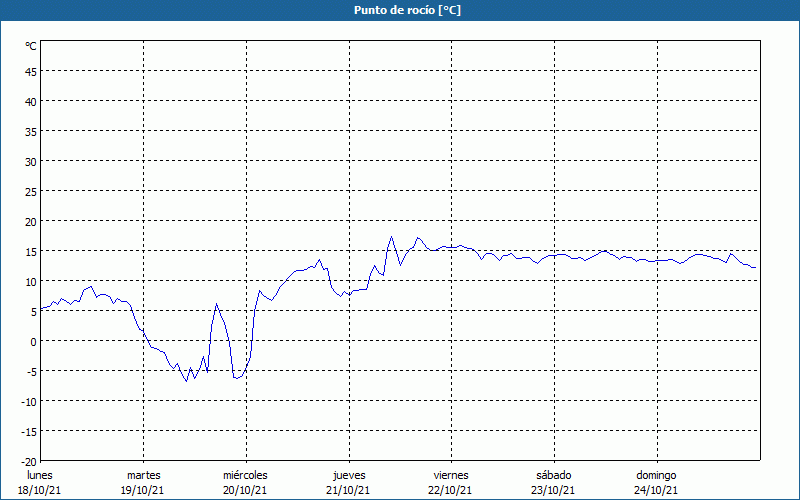Select the "martes" day label
This screenshot has width=800, height=500.
(143, 475)
